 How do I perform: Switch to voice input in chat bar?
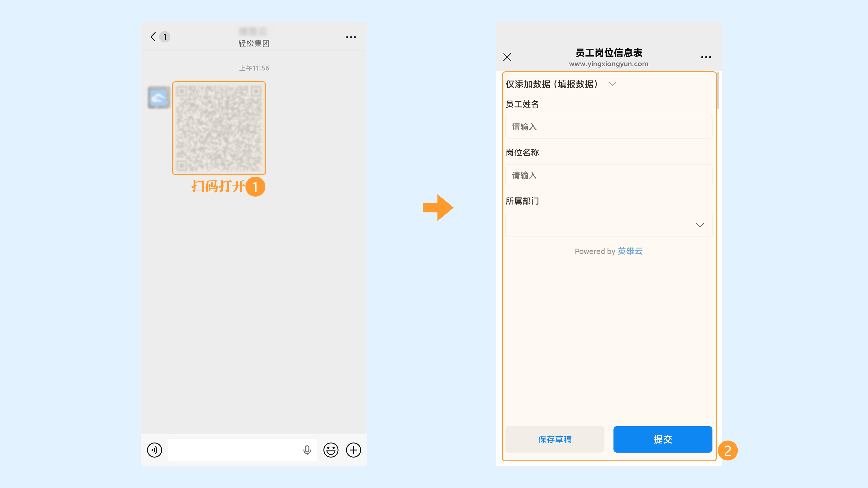click(155, 450)
